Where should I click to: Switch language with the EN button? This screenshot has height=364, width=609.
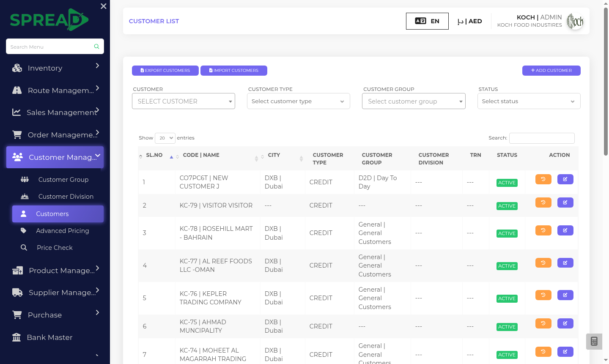tap(427, 21)
